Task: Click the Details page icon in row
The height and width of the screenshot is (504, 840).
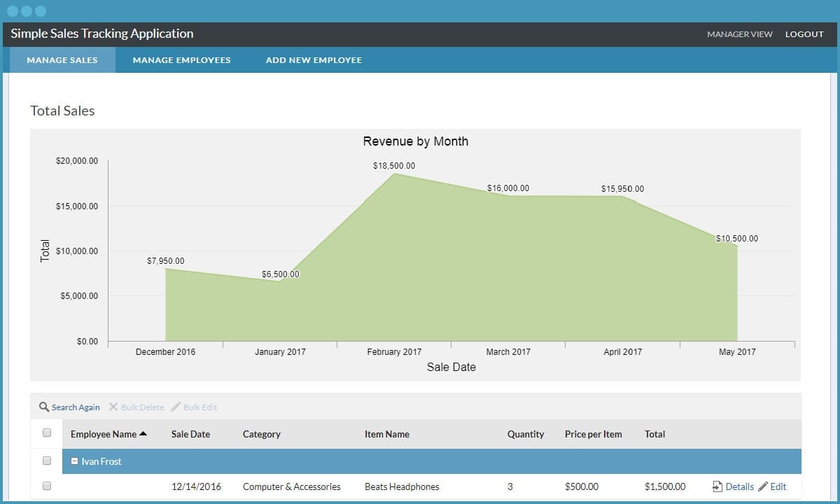Action: (717, 486)
